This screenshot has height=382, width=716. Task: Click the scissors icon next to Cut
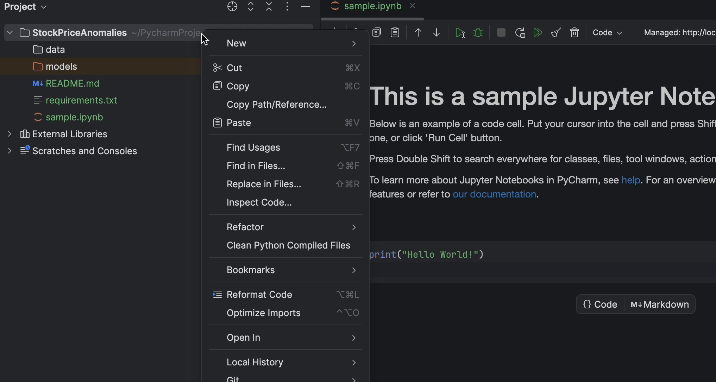click(x=217, y=68)
